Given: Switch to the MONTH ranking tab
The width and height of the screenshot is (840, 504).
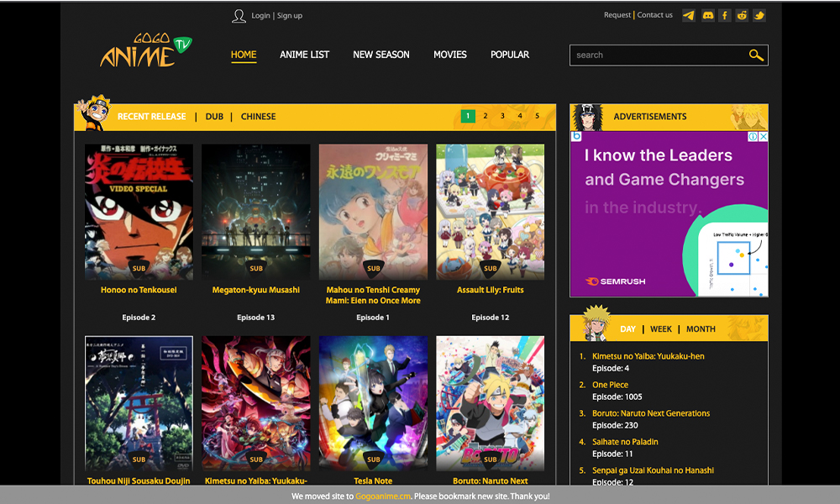Looking at the screenshot, I should click(x=701, y=329).
